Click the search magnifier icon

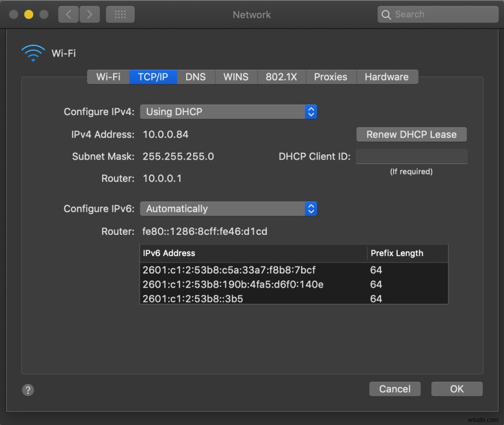386,14
